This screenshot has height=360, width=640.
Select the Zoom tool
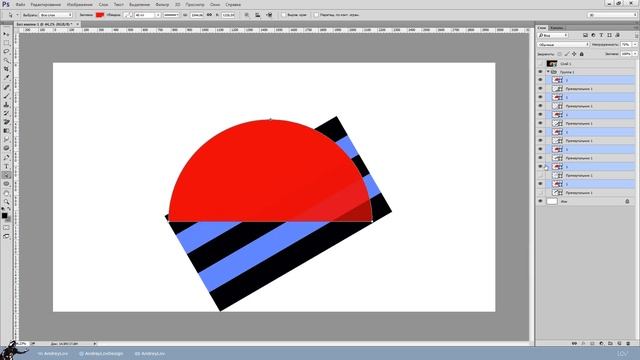pos(6,202)
